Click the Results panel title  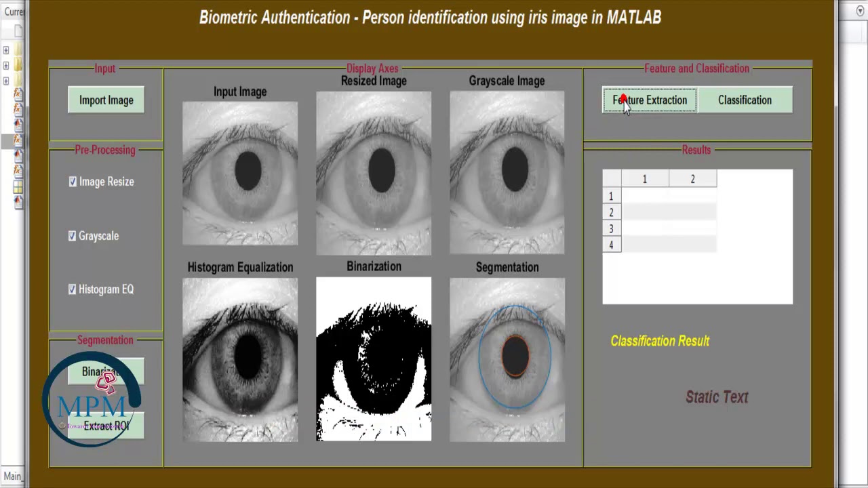[696, 150]
